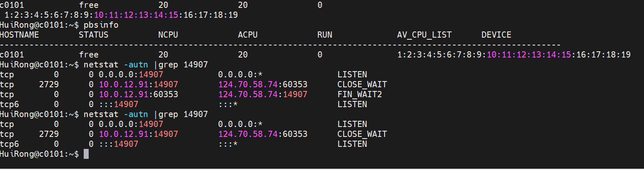Click the CLOSE_WAIT state in the last netstat output

[x=362, y=134]
